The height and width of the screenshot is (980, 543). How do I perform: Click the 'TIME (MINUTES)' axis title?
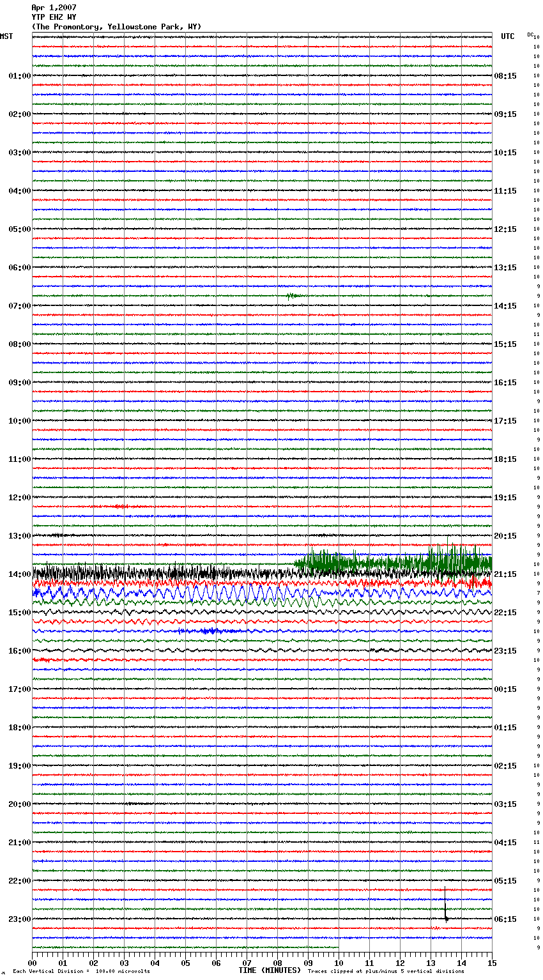tap(270, 970)
